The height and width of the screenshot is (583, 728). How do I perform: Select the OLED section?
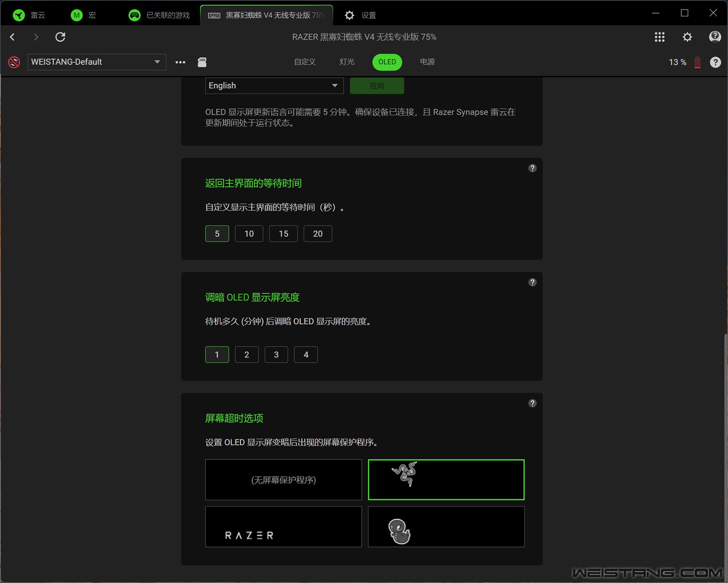(x=387, y=62)
